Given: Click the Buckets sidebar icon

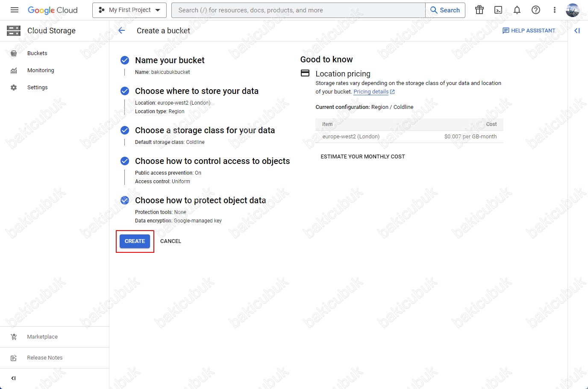Looking at the screenshot, I should click(14, 53).
